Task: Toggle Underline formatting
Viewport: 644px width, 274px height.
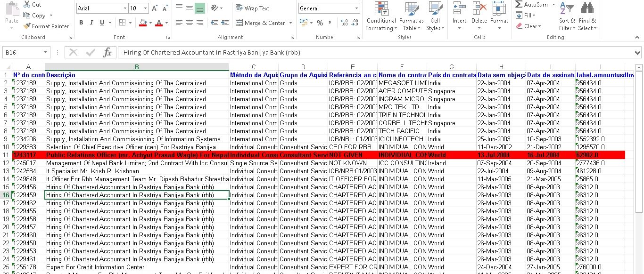Action: [102, 23]
